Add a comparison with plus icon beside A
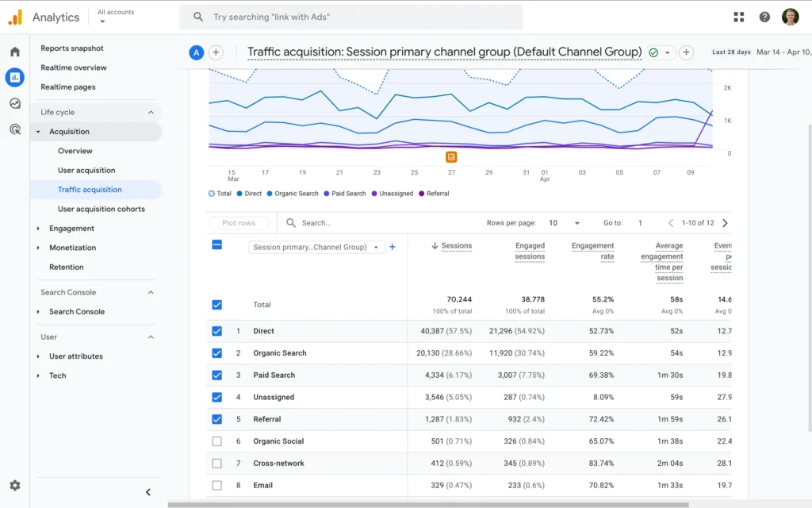The width and height of the screenshot is (812, 508). point(216,52)
